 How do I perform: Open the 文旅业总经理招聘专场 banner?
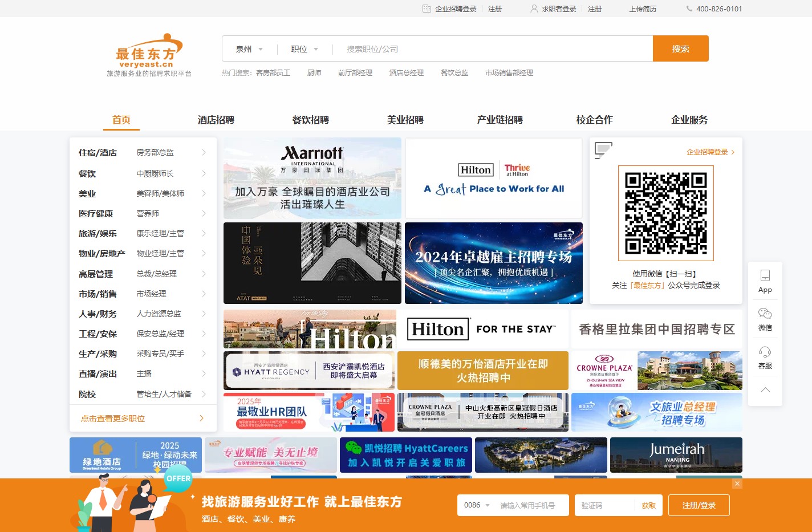657,412
